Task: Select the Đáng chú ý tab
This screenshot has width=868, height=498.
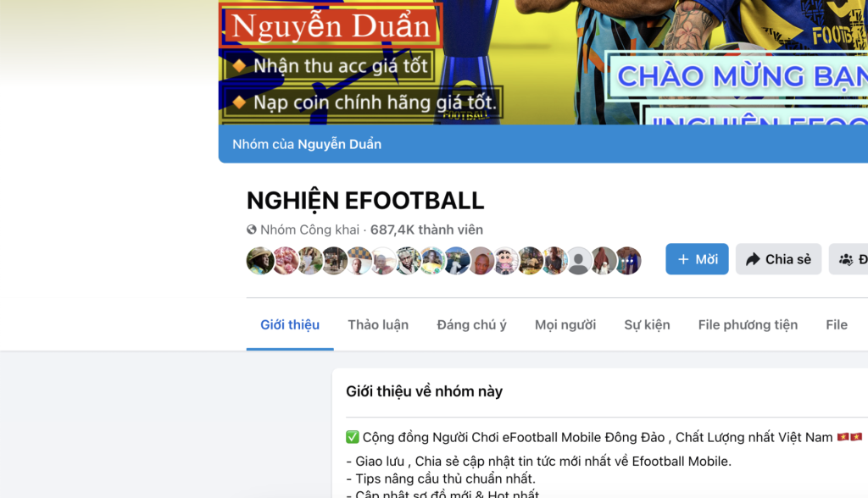Action: tap(471, 325)
